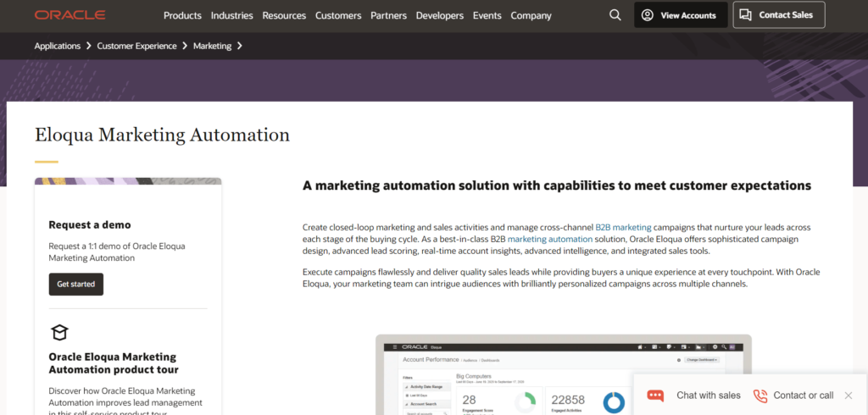Viewport: 868px width, 415px height.
Task: Click the View Accounts button
Action: click(x=681, y=15)
